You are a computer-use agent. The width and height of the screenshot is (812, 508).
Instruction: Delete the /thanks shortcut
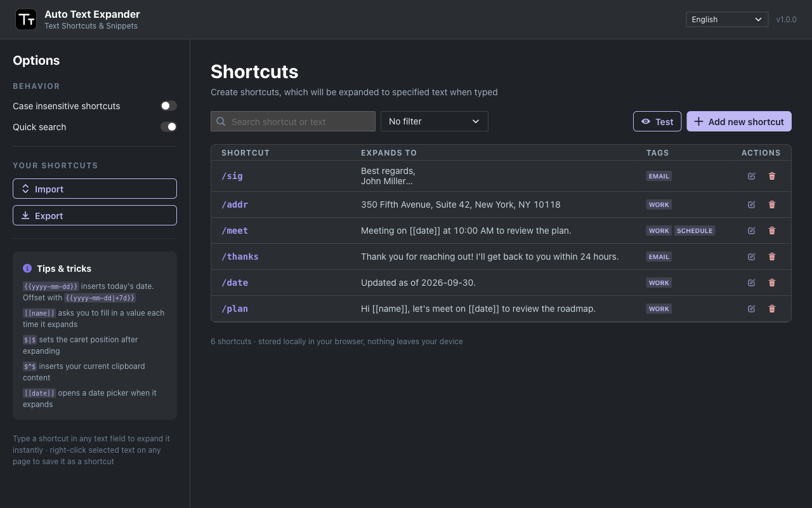pyautogui.click(x=772, y=257)
